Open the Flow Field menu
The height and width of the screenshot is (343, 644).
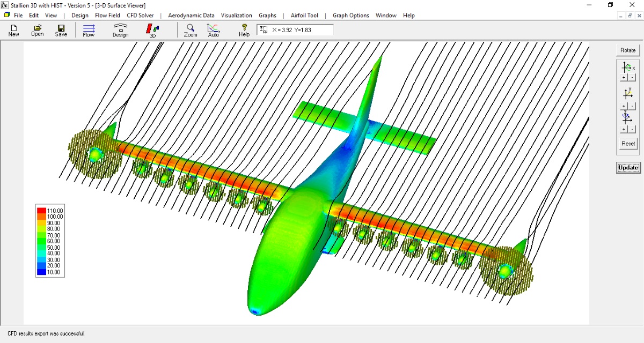click(108, 16)
